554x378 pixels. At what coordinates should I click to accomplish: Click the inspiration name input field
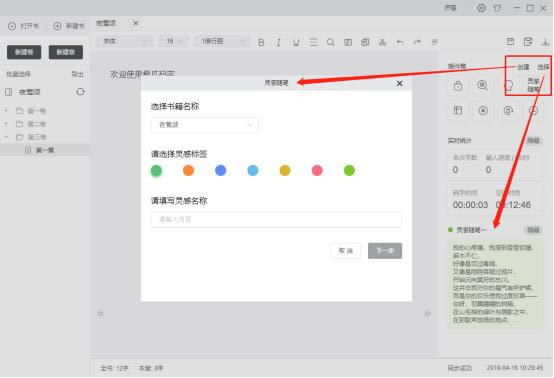point(276,219)
